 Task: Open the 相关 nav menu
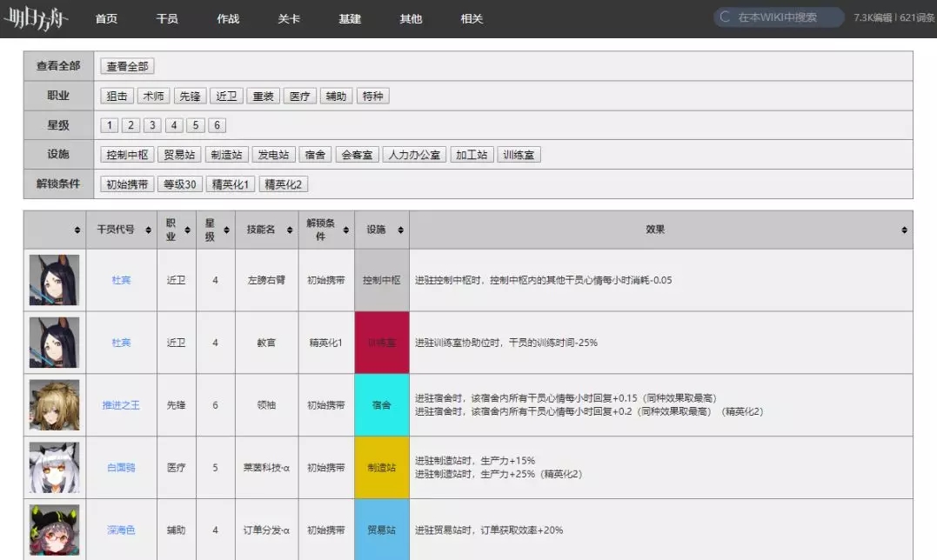coord(472,19)
